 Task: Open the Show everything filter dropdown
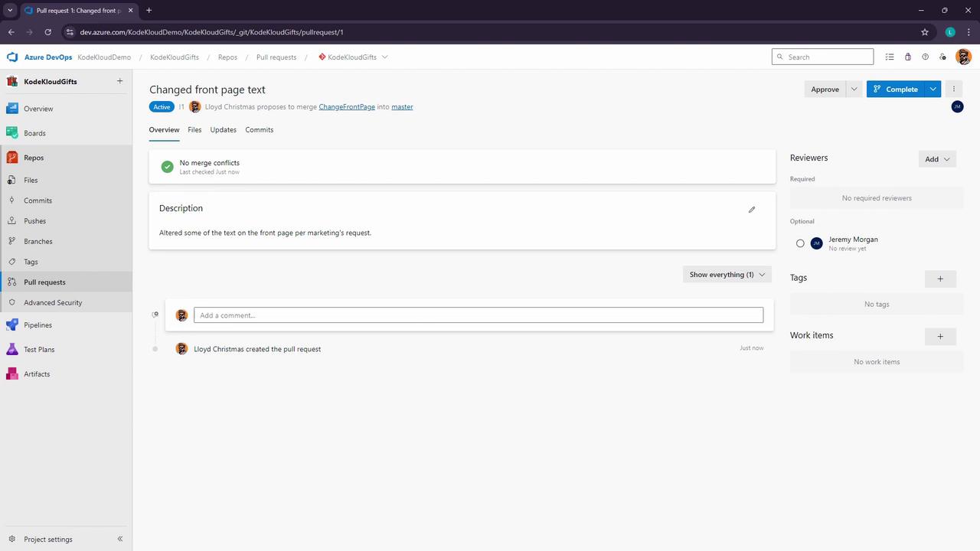click(727, 275)
